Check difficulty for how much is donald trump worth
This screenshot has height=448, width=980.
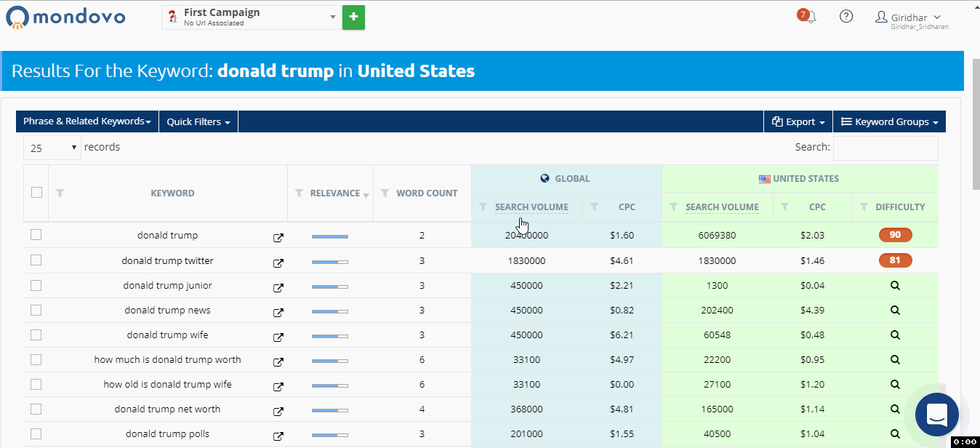895,360
